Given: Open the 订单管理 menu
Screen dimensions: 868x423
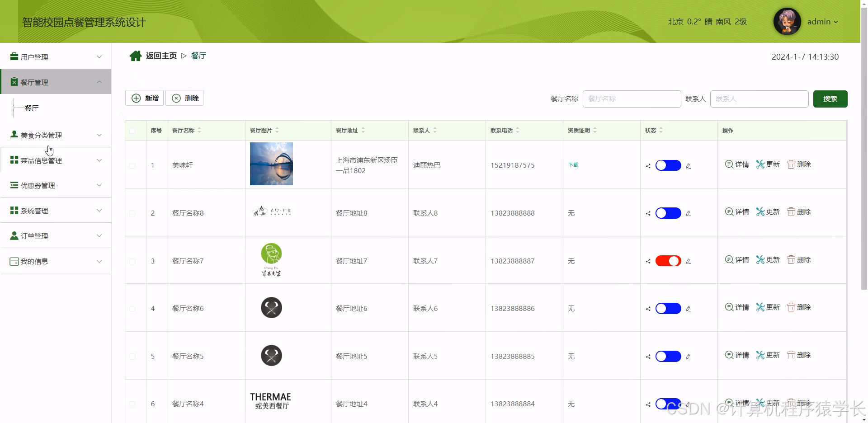Looking at the screenshot, I should [56, 236].
